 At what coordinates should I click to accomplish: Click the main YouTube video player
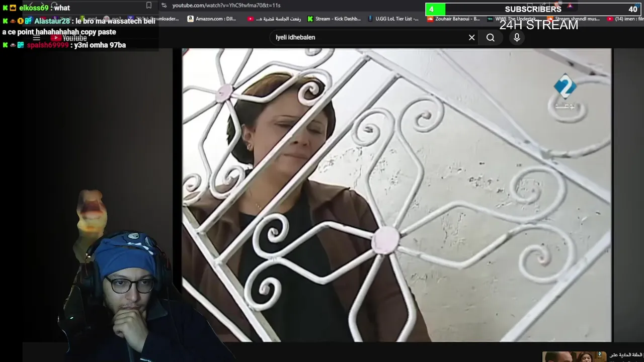(x=396, y=195)
